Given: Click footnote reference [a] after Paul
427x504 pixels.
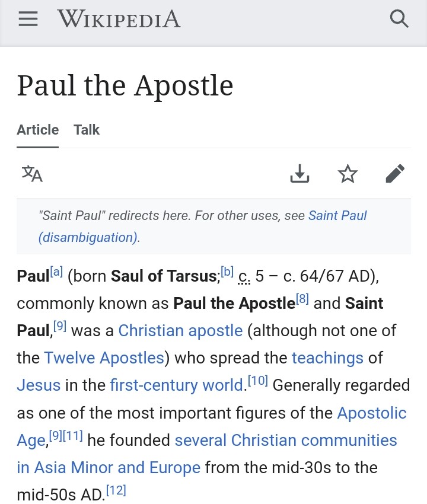Looking at the screenshot, I should click(x=56, y=272).
